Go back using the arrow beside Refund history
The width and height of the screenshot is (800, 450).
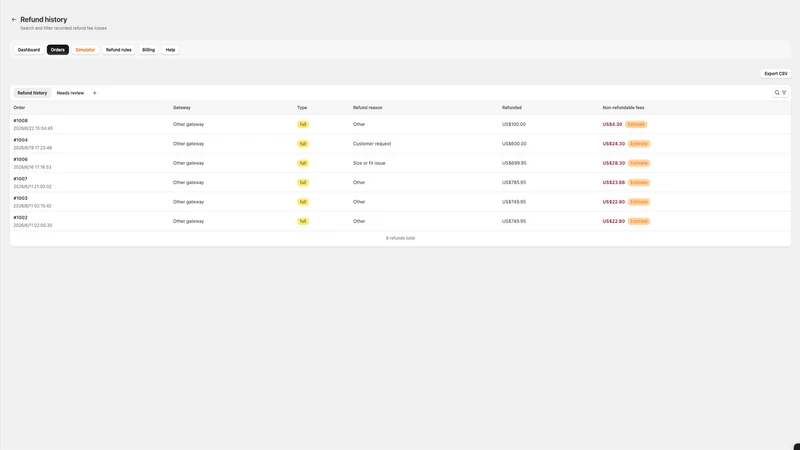point(14,19)
